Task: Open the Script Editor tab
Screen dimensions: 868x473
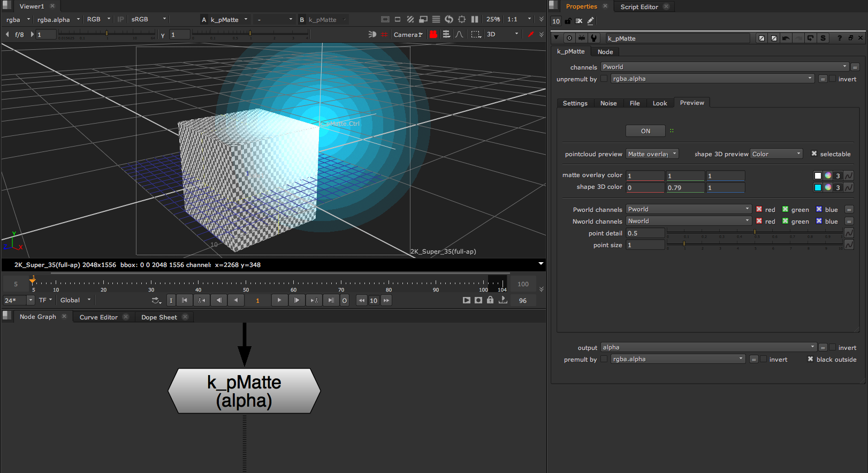Action: [x=639, y=7]
